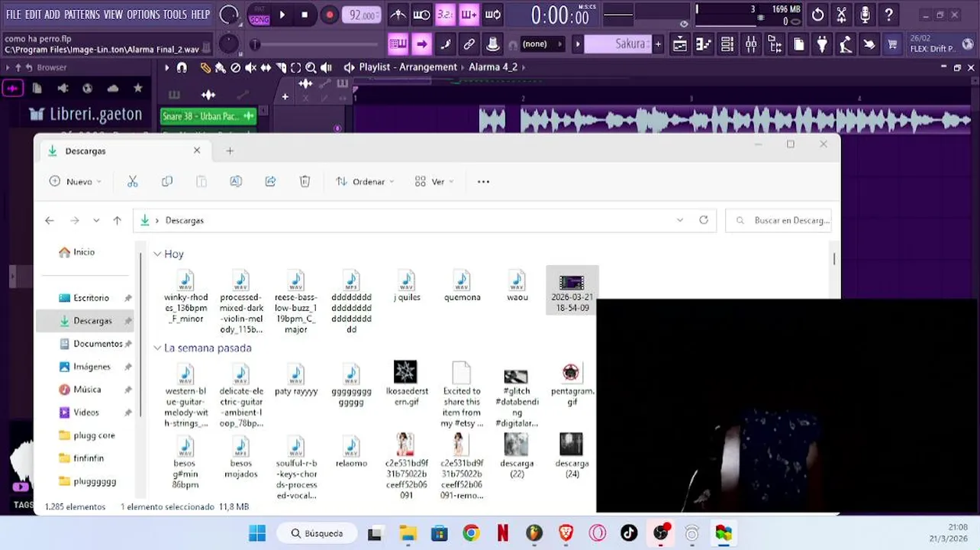Click the copy icon in Explorer toolbar
This screenshot has height=550, width=980.
(x=167, y=182)
